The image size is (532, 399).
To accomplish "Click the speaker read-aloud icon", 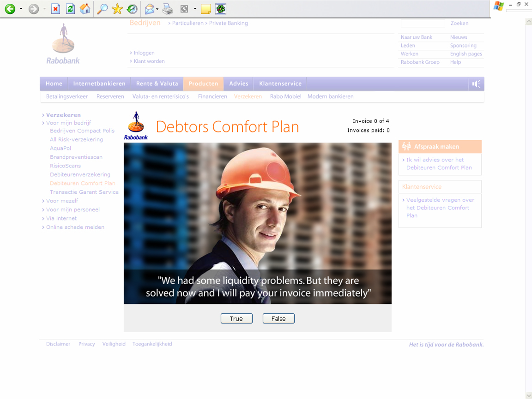I will click(x=477, y=84).
